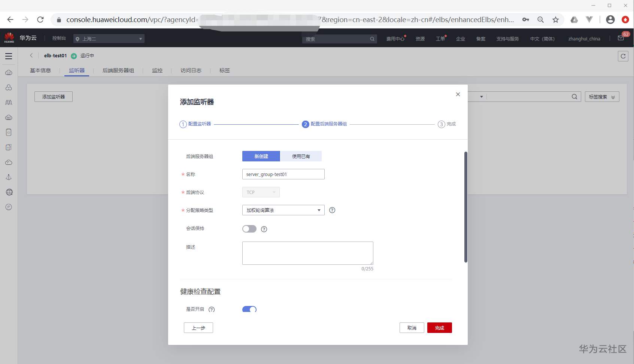Click the 添加监听器 button
Screen dimensions: 634x364
54,97
